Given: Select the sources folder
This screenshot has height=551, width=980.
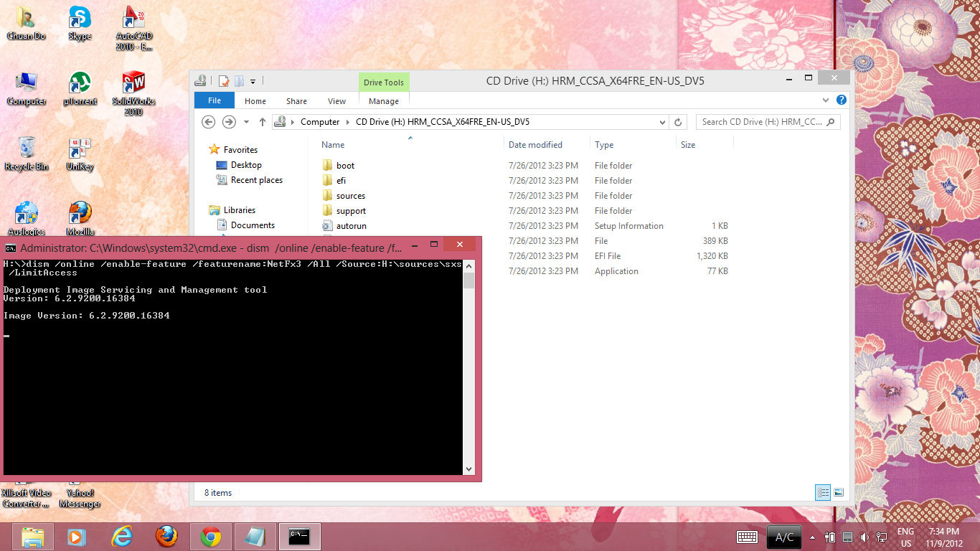Looking at the screenshot, I should point(350,196).
